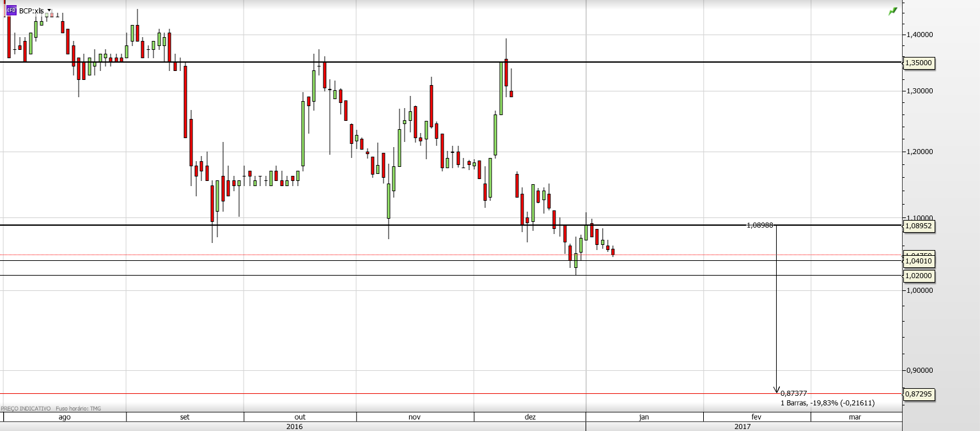
Task: Click the 1,00000 price axis label
Action: coord(920,290)
